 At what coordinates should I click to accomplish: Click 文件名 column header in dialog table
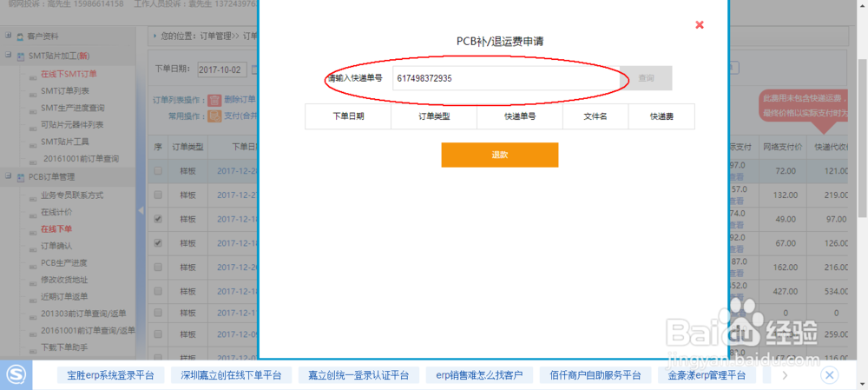click(x=595, y=117)
